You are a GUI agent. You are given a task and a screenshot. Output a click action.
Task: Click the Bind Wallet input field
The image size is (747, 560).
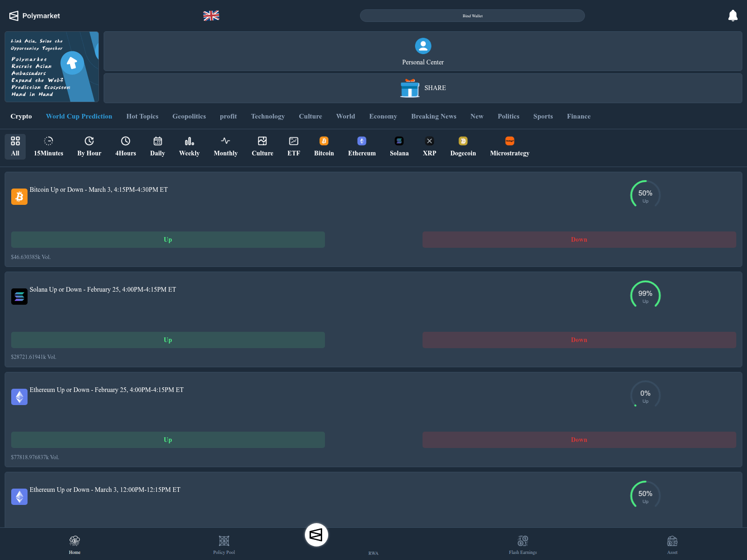pyautogui.click(x=472, y=15)
